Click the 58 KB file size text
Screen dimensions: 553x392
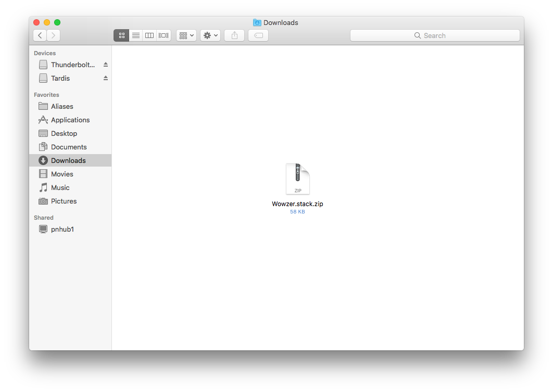point(297,211)
